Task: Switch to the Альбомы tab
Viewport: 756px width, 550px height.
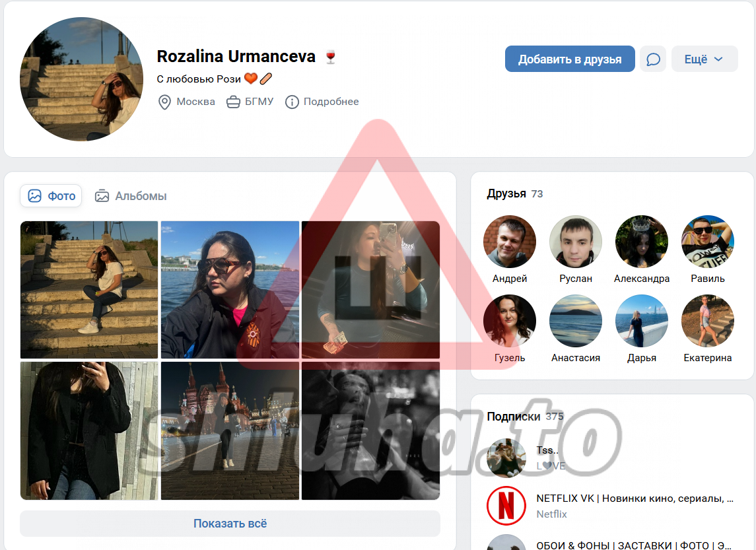Action: click(131, 196)
